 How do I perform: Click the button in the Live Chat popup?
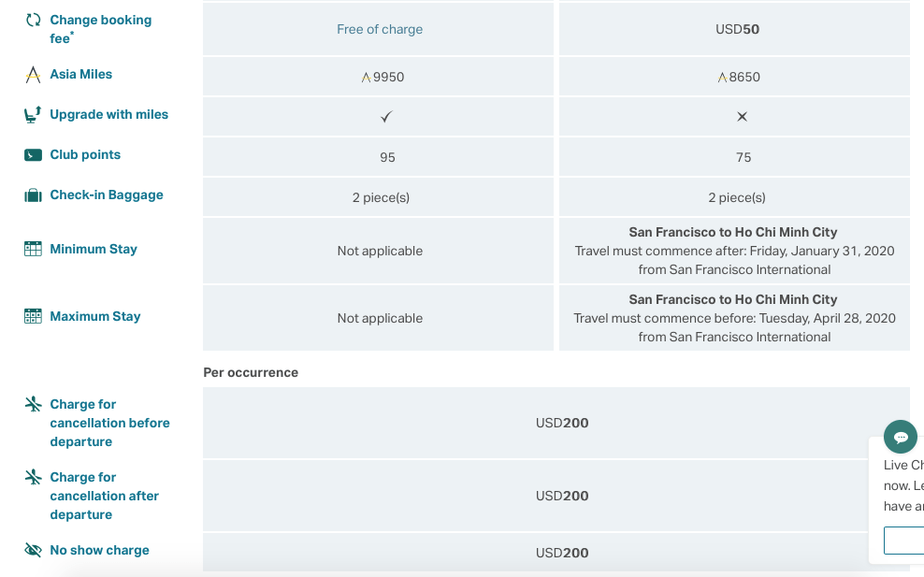coord(904,541)
